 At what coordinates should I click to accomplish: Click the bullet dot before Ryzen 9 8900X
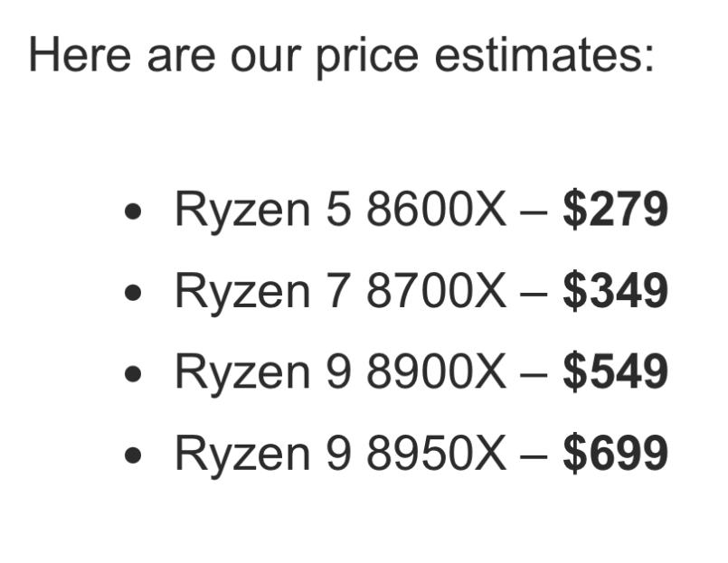click(x=134, y=374)
